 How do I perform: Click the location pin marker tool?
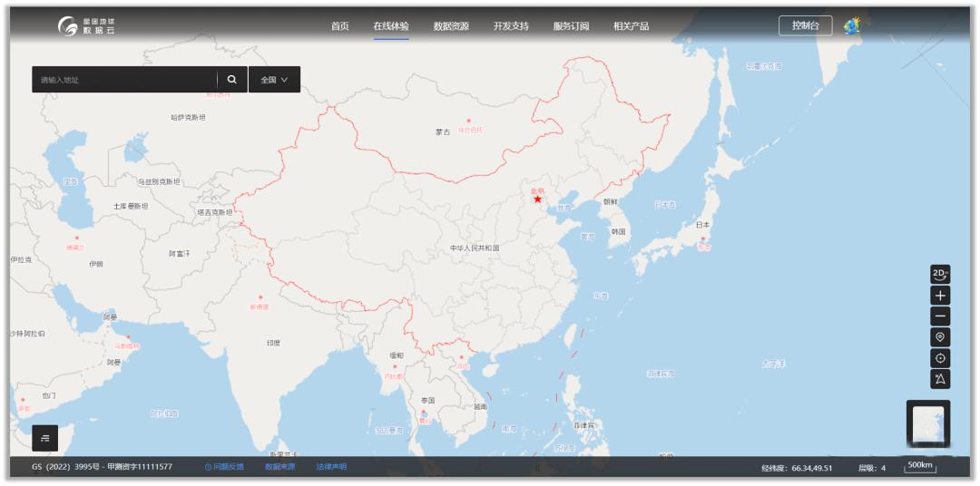pos(940,337)
